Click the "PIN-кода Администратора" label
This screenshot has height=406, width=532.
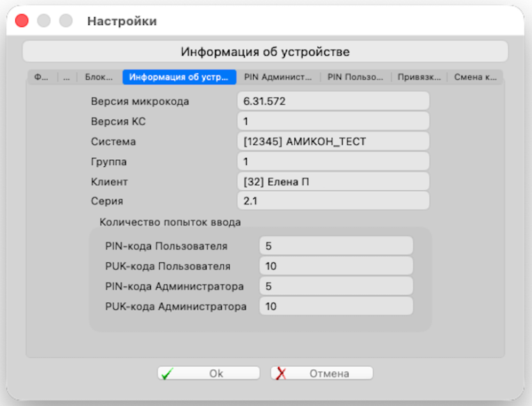pyautogui.click(x=175, y=286)
